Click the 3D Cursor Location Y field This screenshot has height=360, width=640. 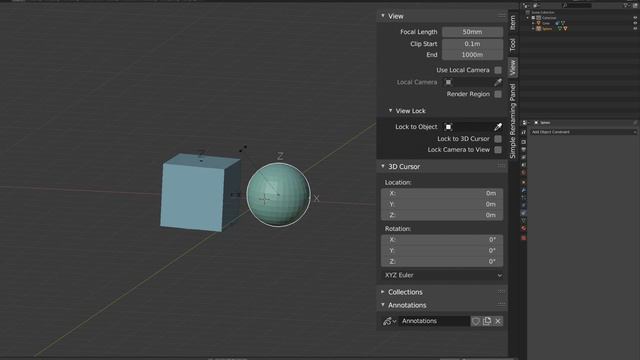442,204
